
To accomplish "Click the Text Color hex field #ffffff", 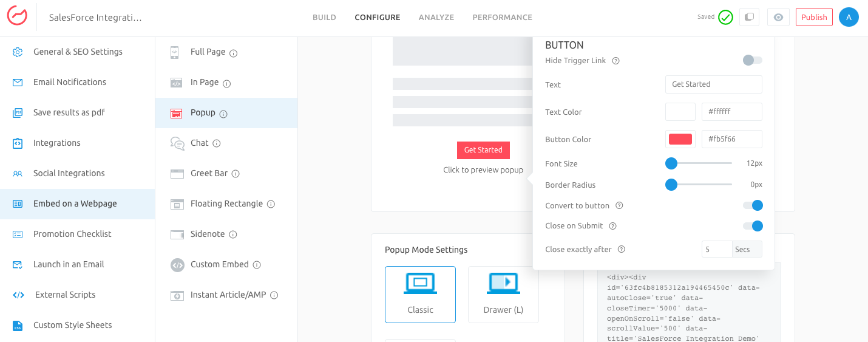I will click(x=732, y=112).
